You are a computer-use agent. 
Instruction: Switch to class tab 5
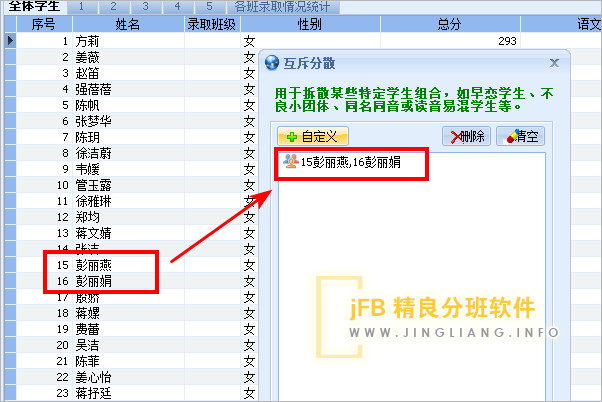pos(209,6)
